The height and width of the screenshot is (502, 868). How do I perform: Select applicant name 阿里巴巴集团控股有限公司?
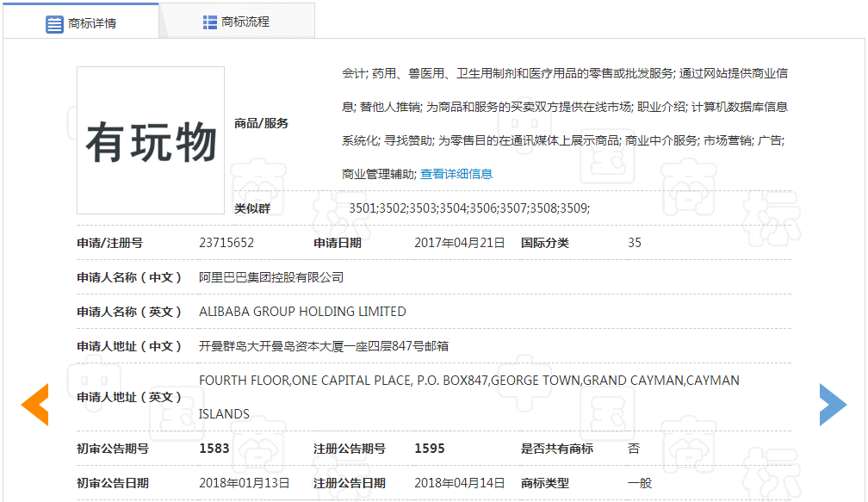click(271, 277)
